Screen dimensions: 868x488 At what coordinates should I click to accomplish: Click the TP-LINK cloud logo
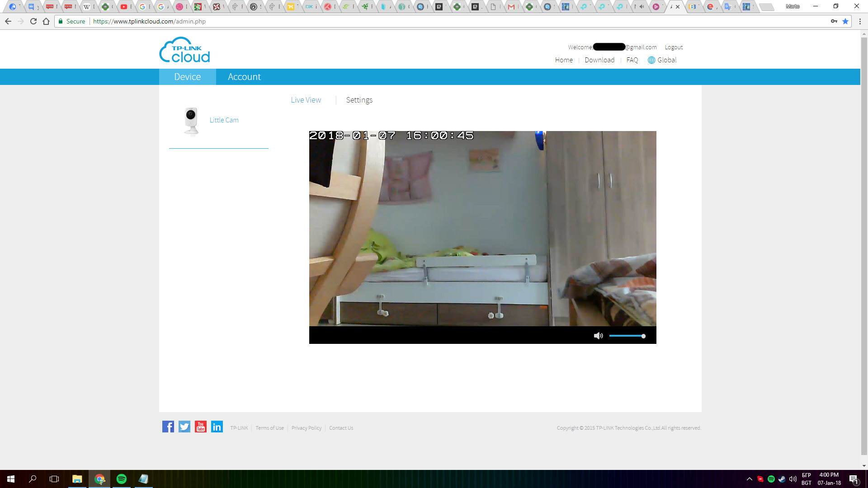[x=184, y=50]
